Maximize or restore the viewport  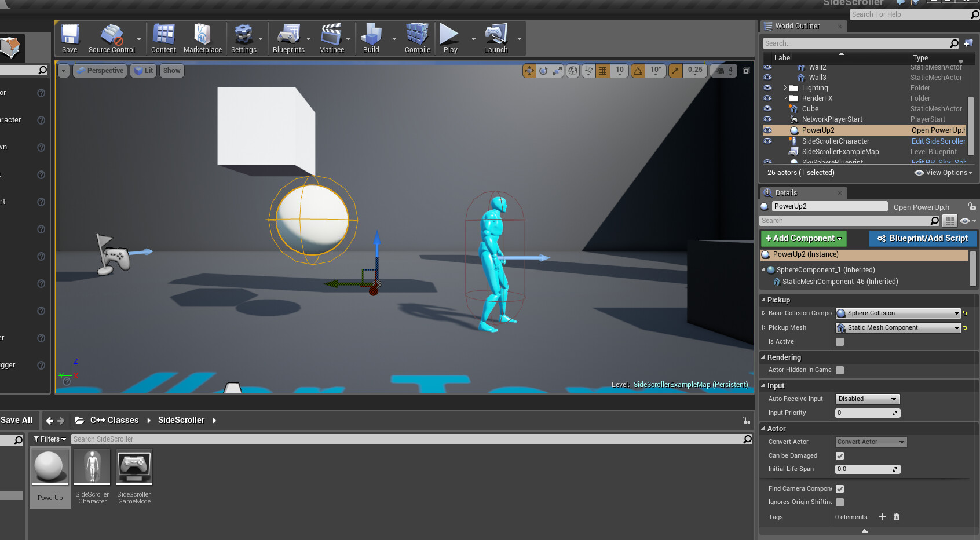click(x=747, y=71)
